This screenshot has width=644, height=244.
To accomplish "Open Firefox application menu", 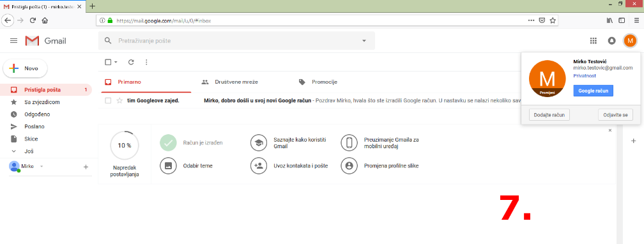I will tap(636, 20).
